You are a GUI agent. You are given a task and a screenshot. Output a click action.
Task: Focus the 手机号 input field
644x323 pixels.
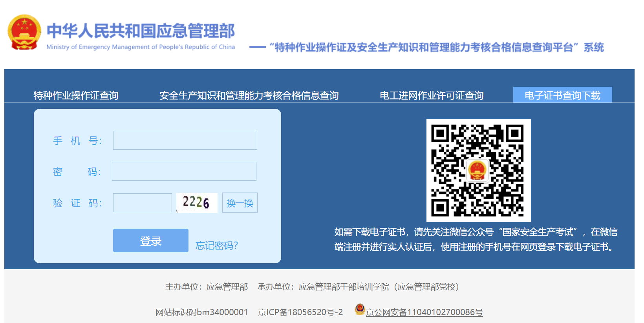[185, 140]
